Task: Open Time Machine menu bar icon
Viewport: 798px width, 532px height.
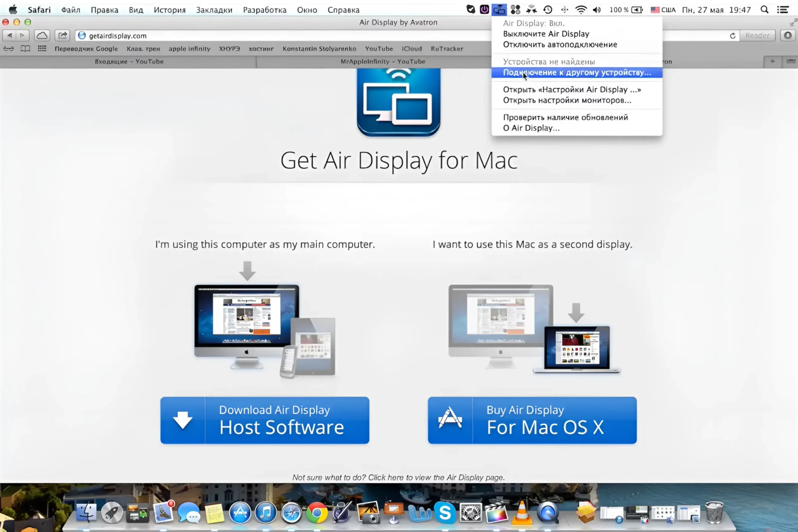Action: coord(548,10)
